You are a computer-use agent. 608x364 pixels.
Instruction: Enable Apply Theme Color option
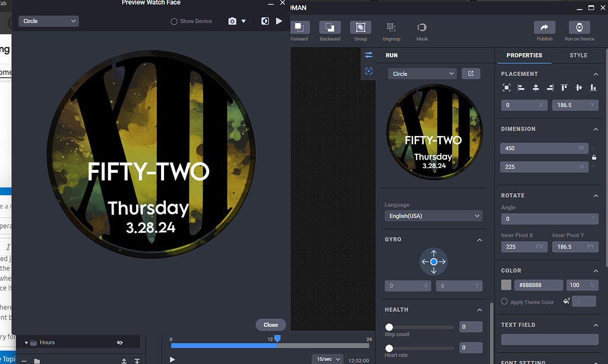coord(505,302)
